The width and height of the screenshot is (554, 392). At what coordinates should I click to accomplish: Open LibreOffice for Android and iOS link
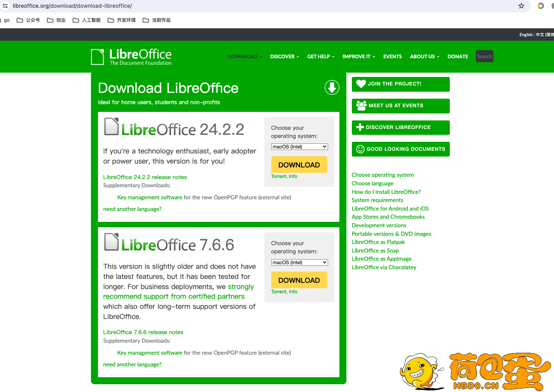[390, 209]
